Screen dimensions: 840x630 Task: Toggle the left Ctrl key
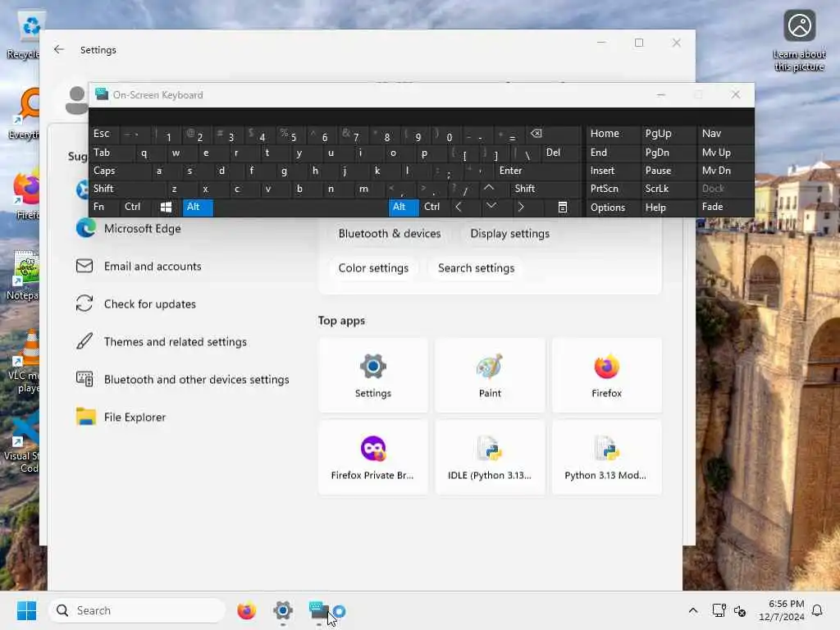(x=136, y=208)
